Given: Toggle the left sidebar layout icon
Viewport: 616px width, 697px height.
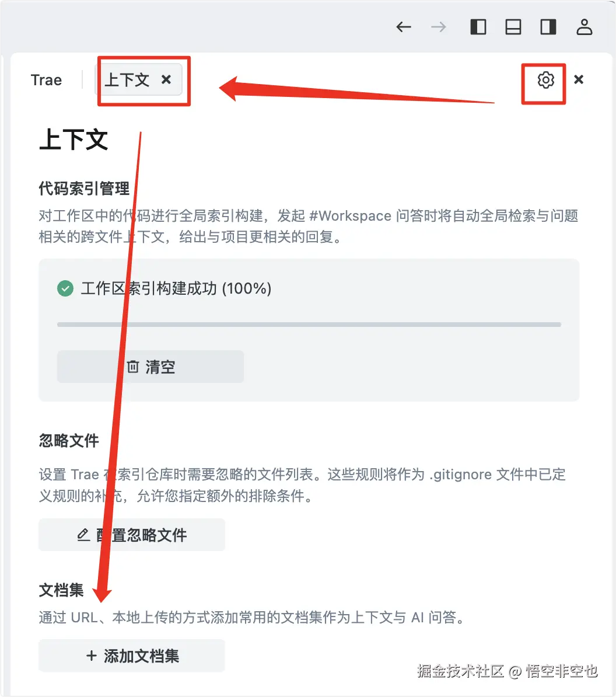Looking at the screenshot, I should 478,27.
